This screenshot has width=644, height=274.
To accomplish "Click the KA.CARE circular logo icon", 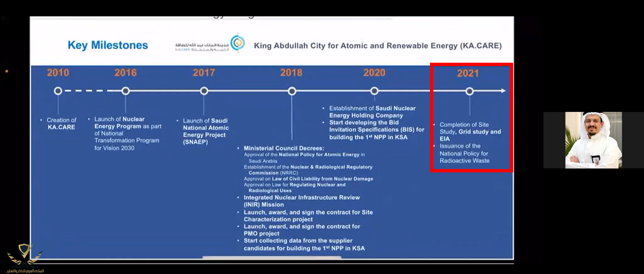I will [238, 43].
